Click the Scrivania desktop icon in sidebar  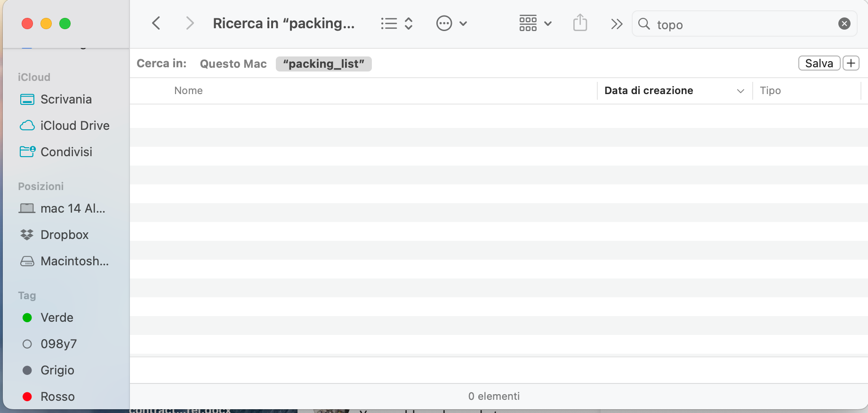click(27, 100)
